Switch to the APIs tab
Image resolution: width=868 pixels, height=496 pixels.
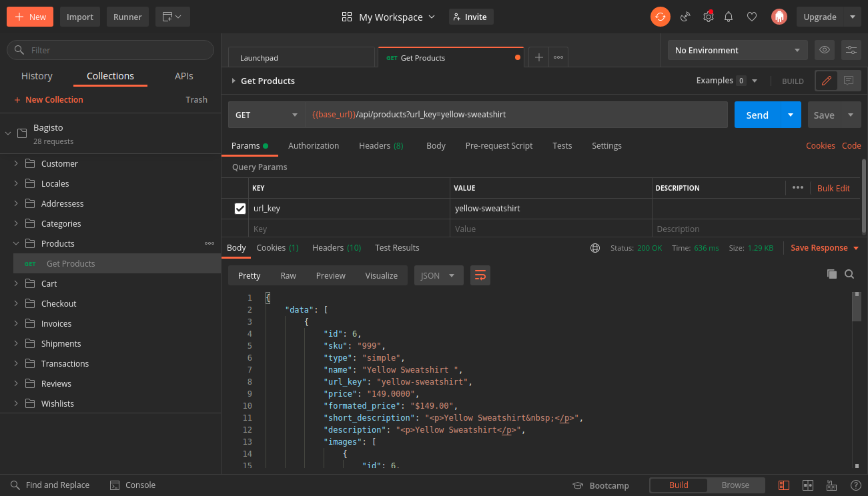tap(184, 76)
